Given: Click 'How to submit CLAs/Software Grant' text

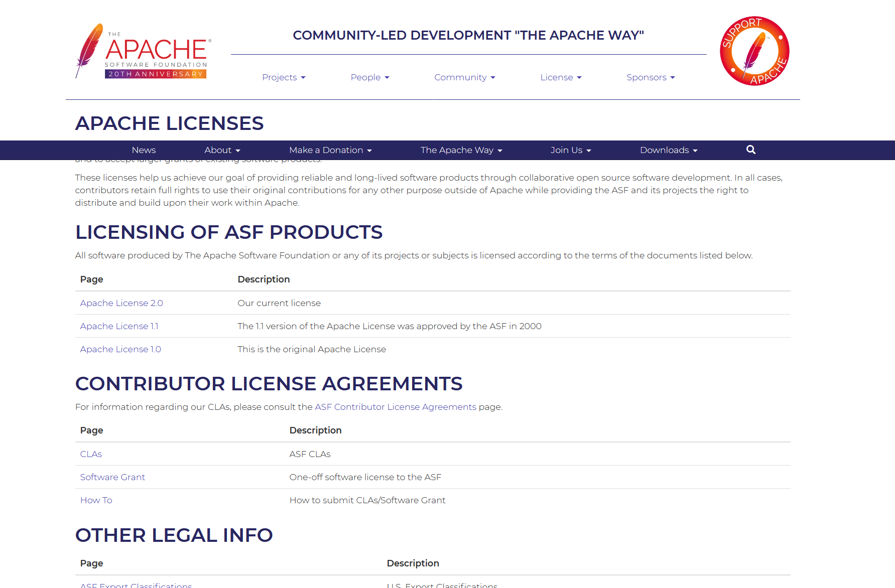Looking at the screenshot, I should point(367,500).
